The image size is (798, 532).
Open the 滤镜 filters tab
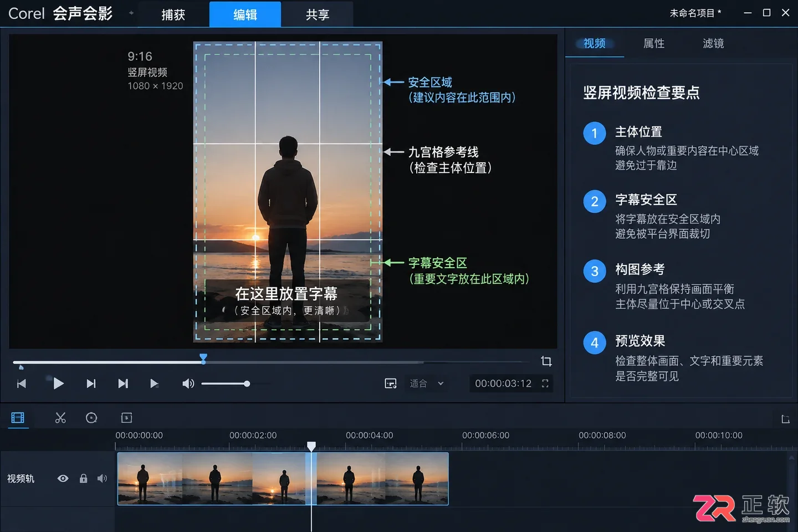pos(713,43)
